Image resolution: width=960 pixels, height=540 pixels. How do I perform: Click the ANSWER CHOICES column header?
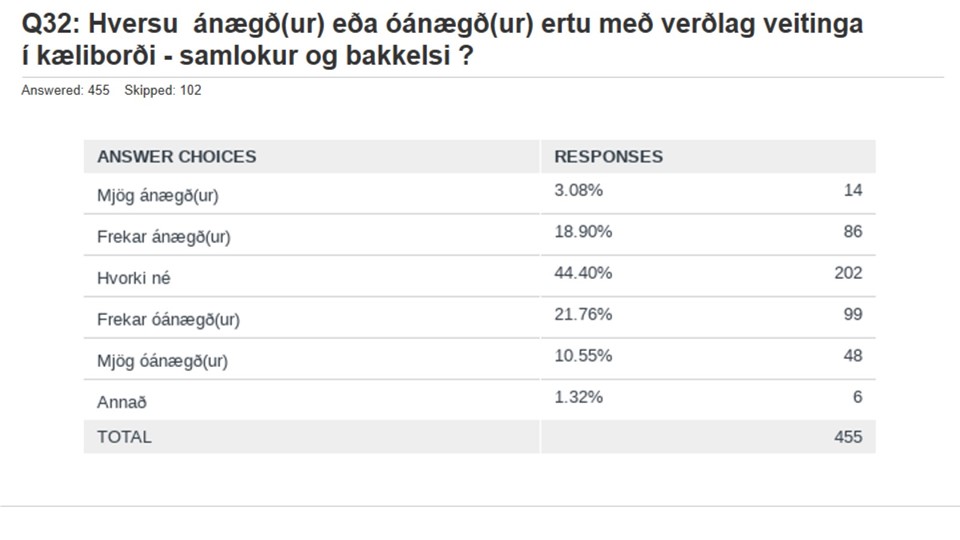[176, 157]
